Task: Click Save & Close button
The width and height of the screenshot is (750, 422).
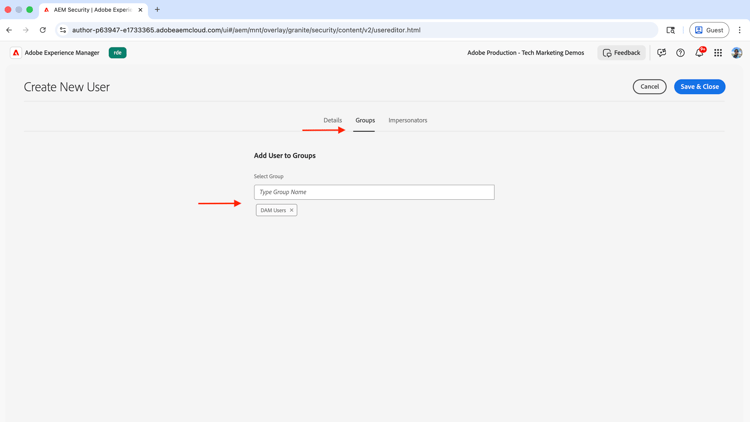Action: pos(700,87)
